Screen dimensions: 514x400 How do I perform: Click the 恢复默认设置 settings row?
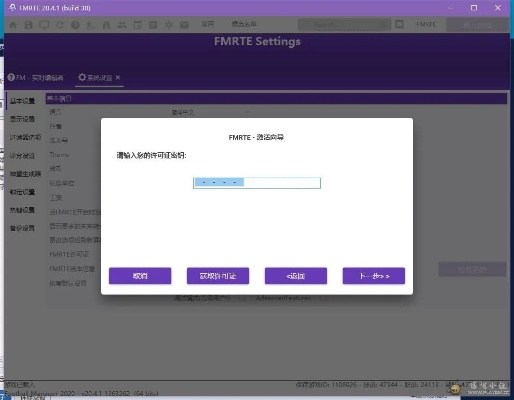tap(68, 283)
